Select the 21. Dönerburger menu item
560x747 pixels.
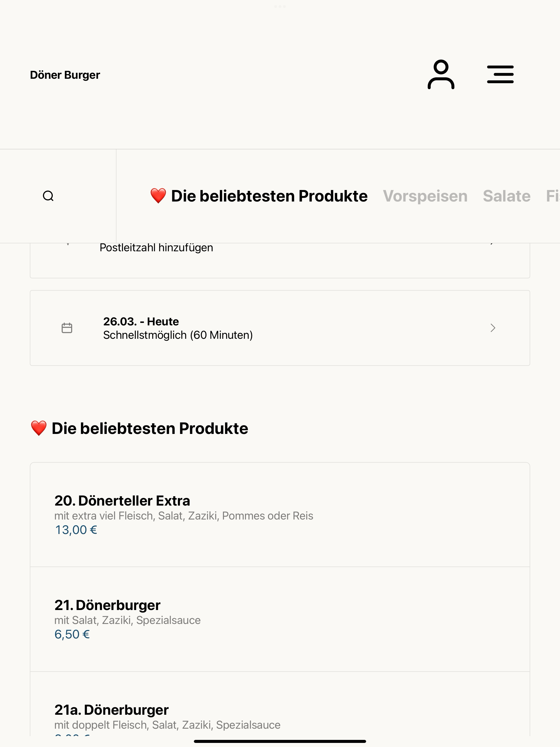tap(280, 619)
